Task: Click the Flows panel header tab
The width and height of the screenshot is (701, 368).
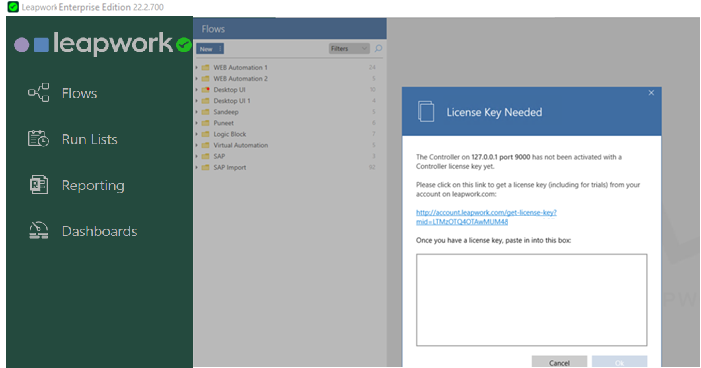Action: coord(290,29)
